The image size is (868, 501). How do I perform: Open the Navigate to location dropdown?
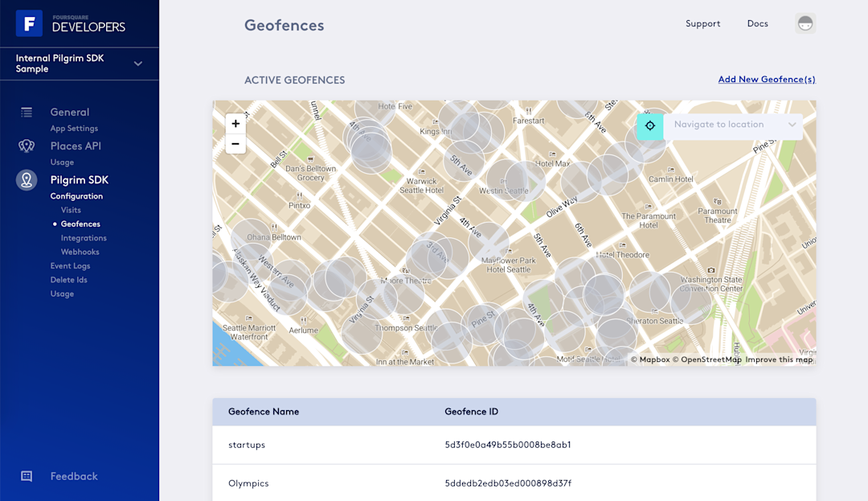click(733, 125)
